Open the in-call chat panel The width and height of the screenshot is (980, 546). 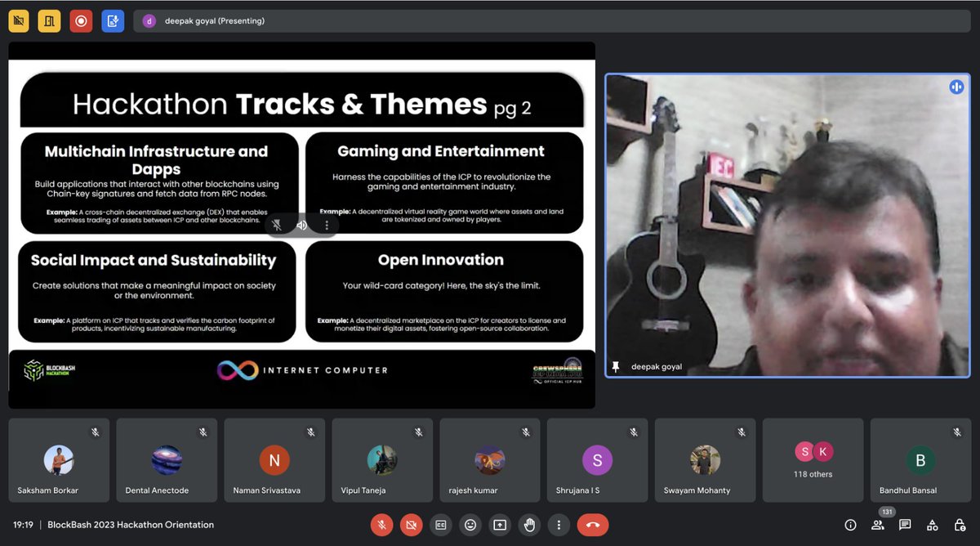coord(905,525)
